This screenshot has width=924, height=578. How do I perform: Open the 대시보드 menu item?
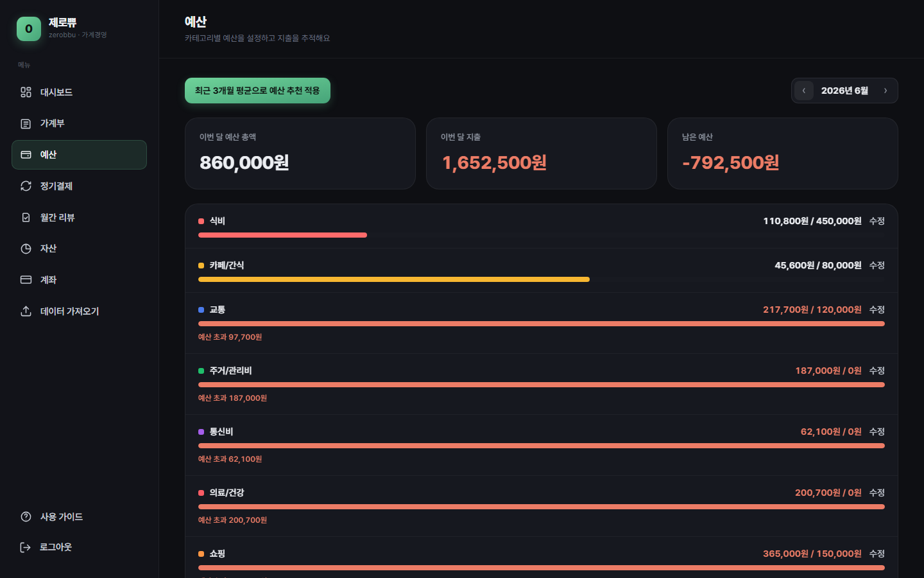tap(79, 92)
